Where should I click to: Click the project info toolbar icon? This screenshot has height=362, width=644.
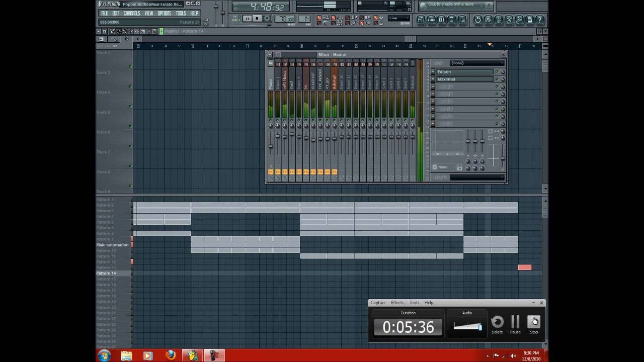pyautogui.click(x=529, y=20)
